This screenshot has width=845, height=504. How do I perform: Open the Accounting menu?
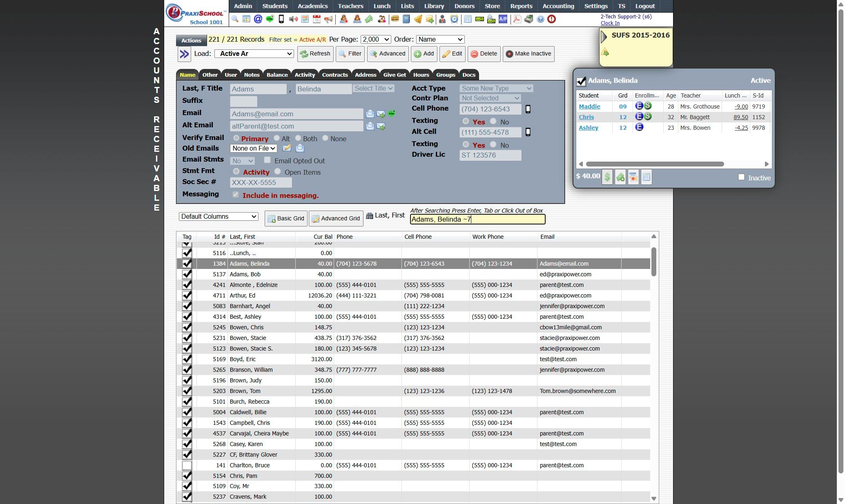click(558, 6)
